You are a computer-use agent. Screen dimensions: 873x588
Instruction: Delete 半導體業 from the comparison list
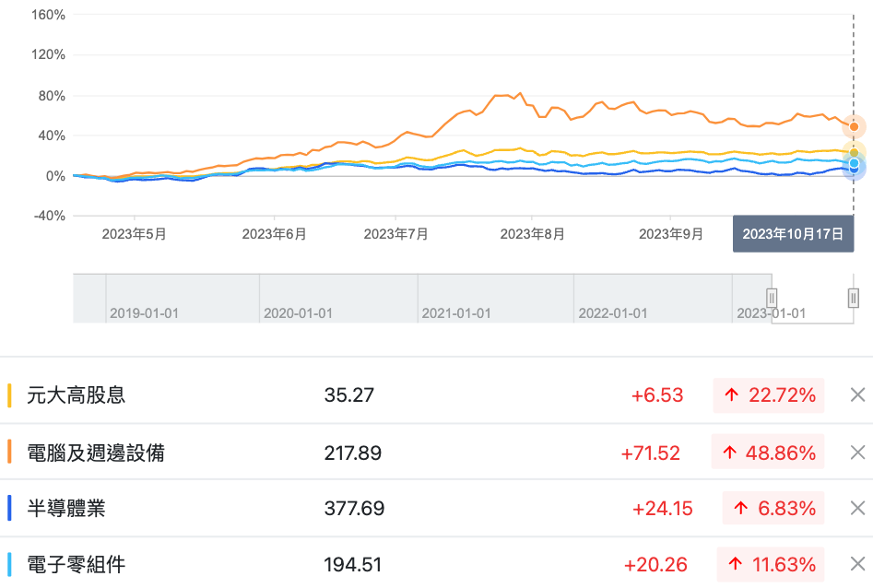tap(857, 508)
